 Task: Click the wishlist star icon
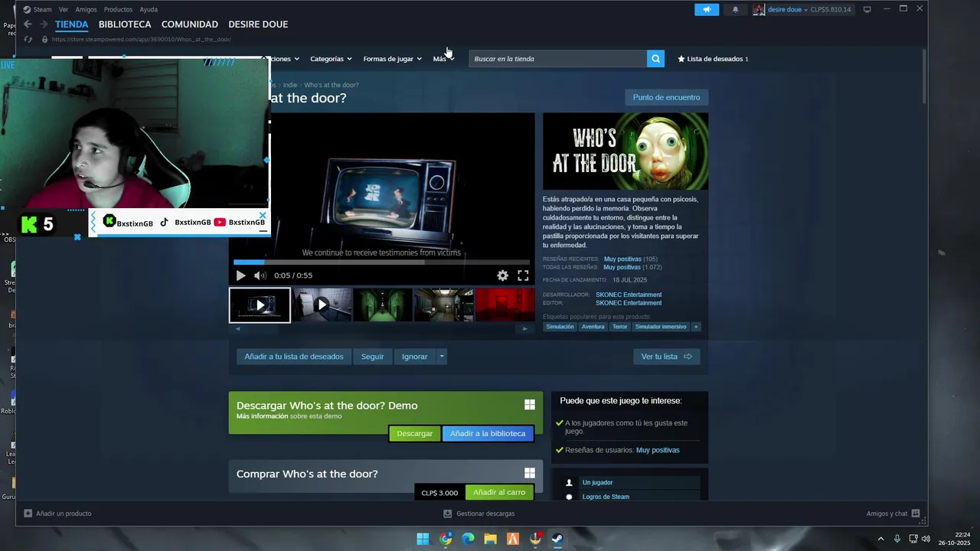(x=681, y=59)
